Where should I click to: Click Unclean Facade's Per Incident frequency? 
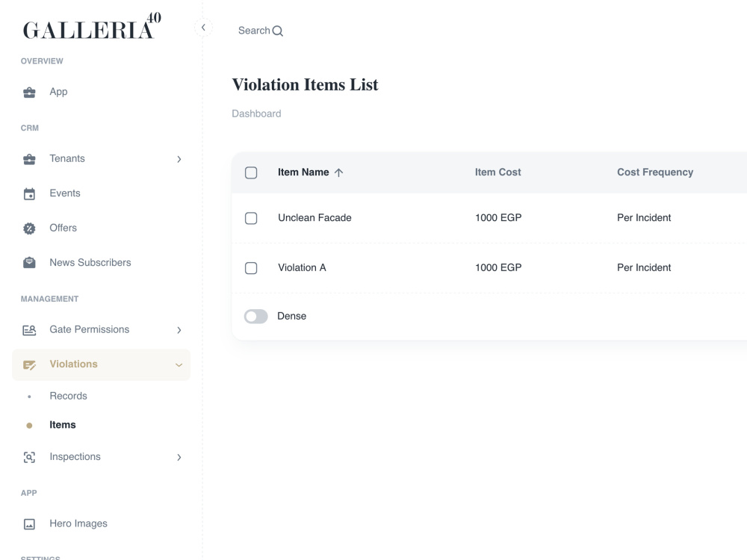(644, 218)
